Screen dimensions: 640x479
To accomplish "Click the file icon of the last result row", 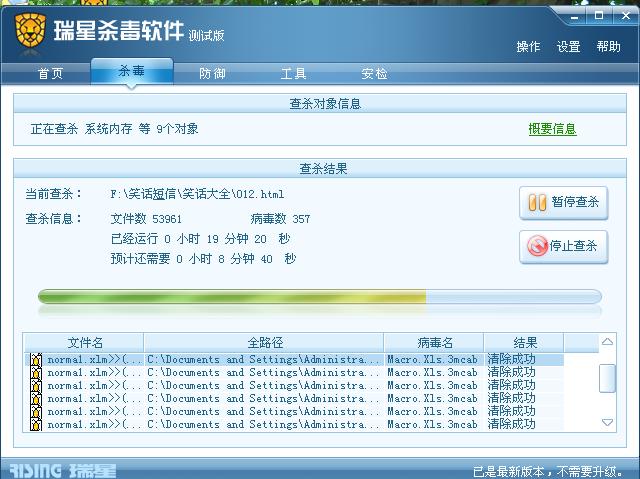I will click(x=36, y=424).
